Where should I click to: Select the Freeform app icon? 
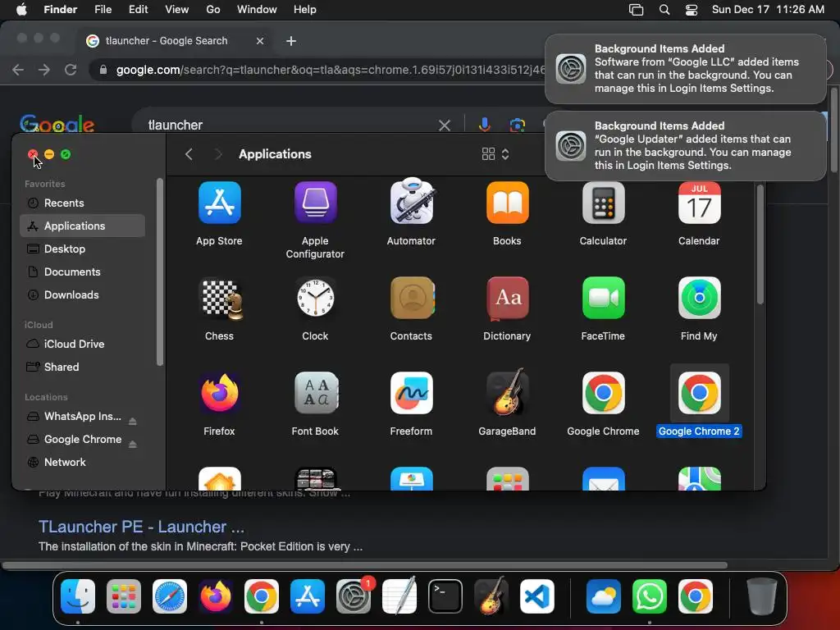411,393
